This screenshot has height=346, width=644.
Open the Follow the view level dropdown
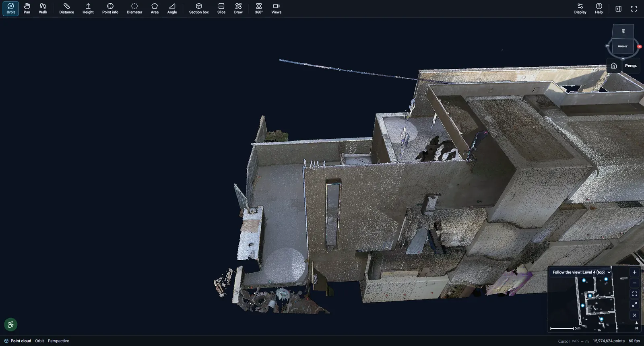coord(582,272)
